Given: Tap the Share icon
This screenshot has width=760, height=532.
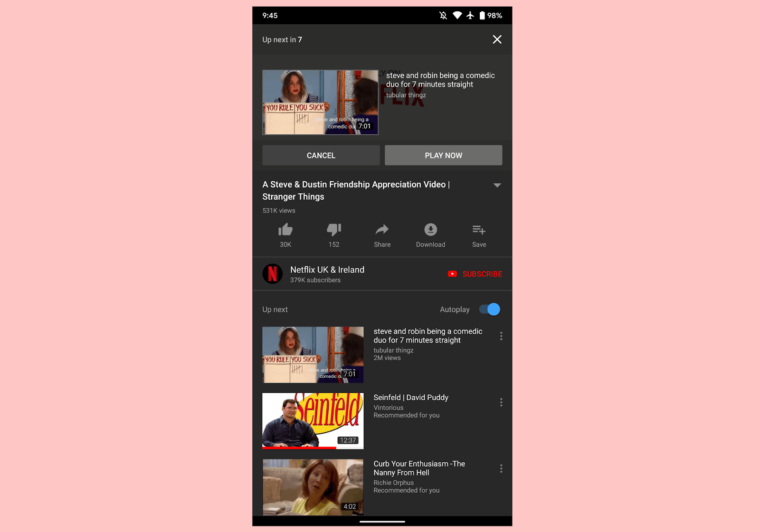Looking at the screenshot, I should coord(382,230).
